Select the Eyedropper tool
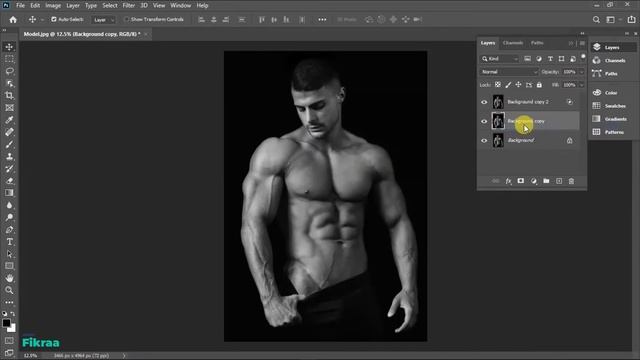The image size is (640, 360). tap(9, 120)
